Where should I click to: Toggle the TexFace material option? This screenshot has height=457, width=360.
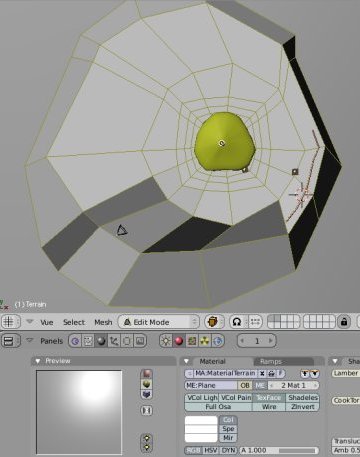(x=269, y=398)
